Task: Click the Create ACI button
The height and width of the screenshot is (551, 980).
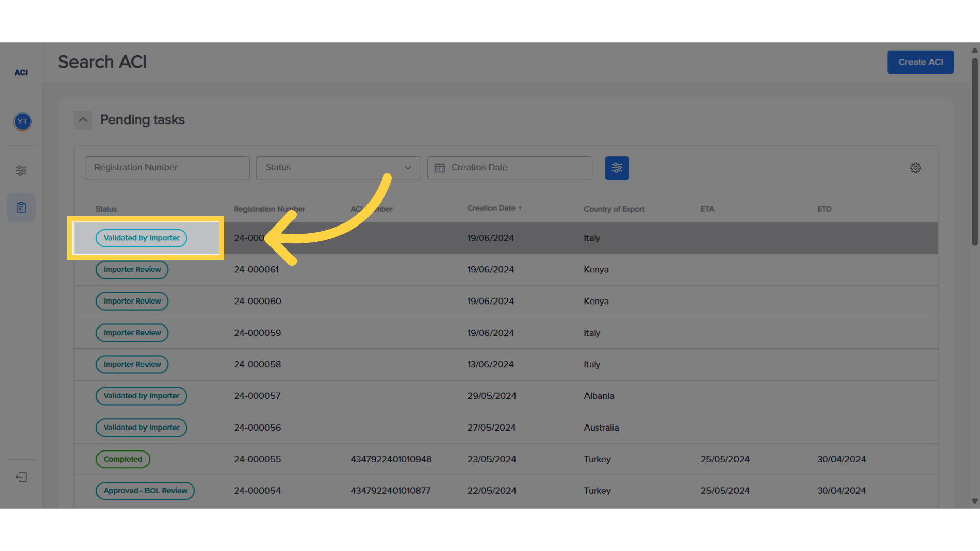Action: click(x=920, y=62)
